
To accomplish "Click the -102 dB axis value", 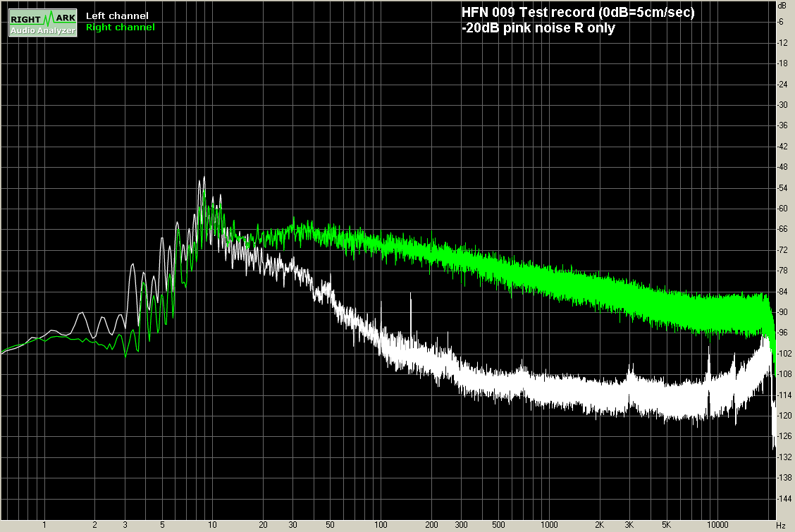I will (784, 353).
